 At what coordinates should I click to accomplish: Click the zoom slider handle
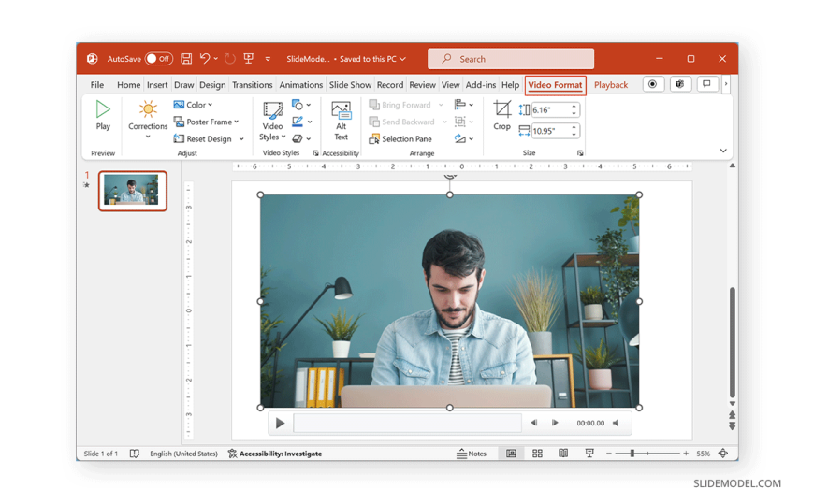coord(632,454)
